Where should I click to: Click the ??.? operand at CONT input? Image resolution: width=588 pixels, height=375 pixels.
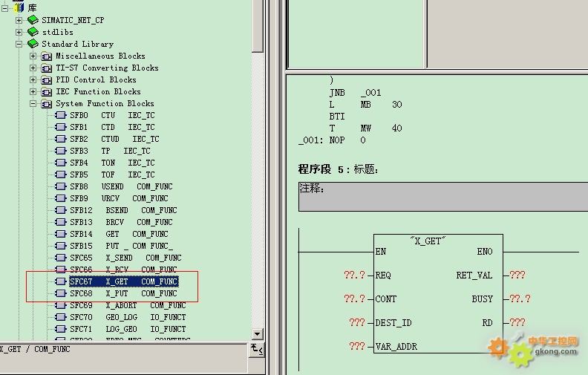354,299
